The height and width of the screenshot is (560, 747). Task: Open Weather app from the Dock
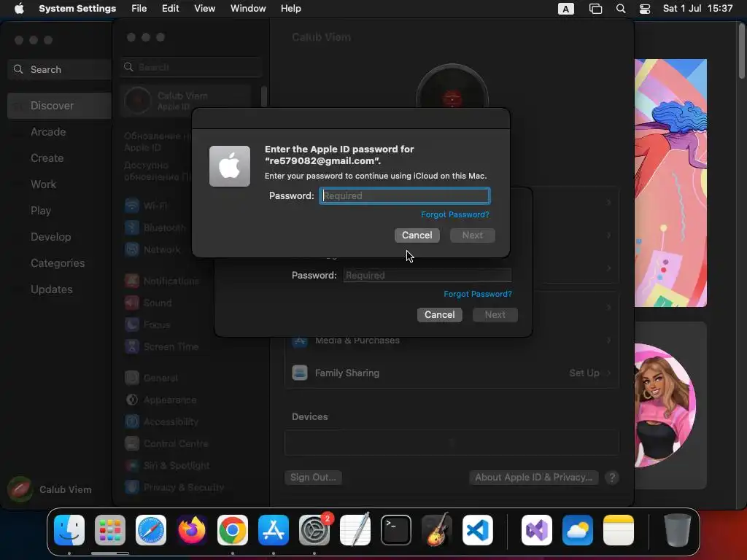578,530
